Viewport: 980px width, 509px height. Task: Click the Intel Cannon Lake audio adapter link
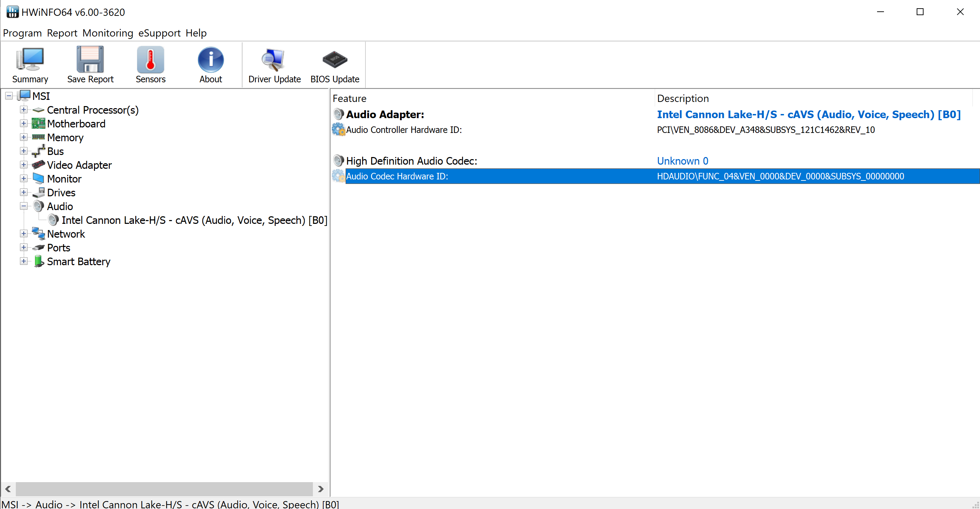(809, 115)
